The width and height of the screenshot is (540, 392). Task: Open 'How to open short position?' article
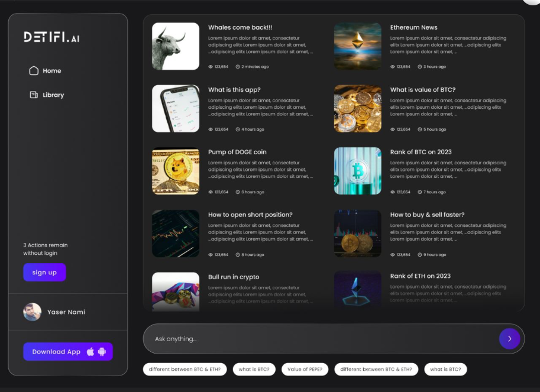[250, 215]
